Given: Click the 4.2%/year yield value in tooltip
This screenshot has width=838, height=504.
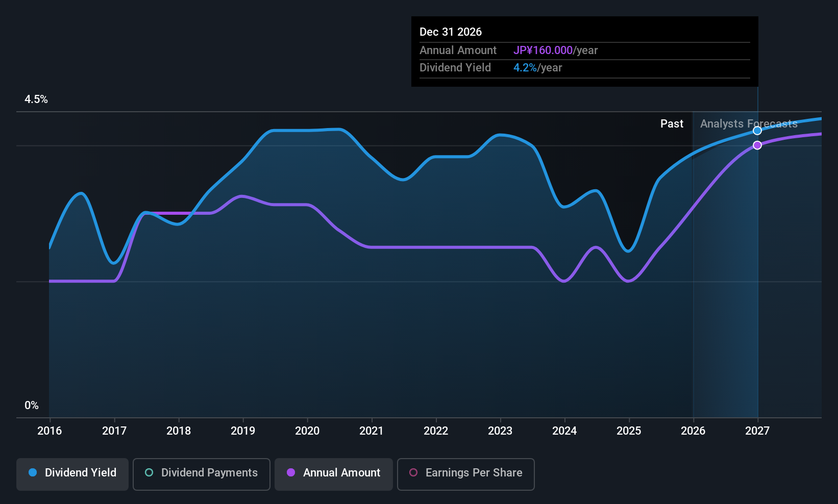Looking at the screenshot, I should [x=537, y=68].
